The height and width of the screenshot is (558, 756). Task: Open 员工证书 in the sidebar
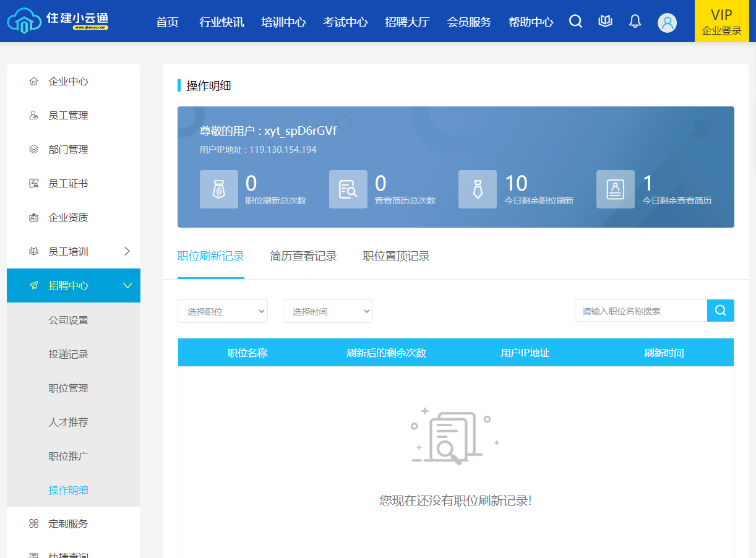tap(68, 183)
